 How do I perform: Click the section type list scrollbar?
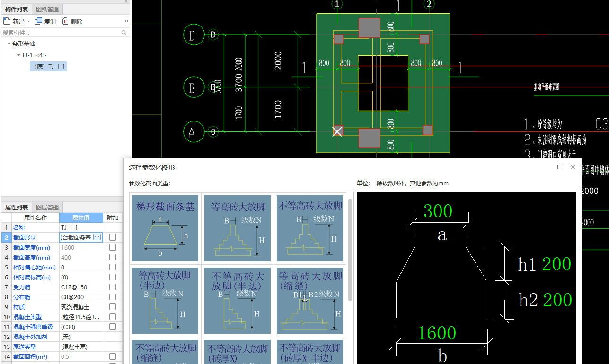tap(350, 251)
